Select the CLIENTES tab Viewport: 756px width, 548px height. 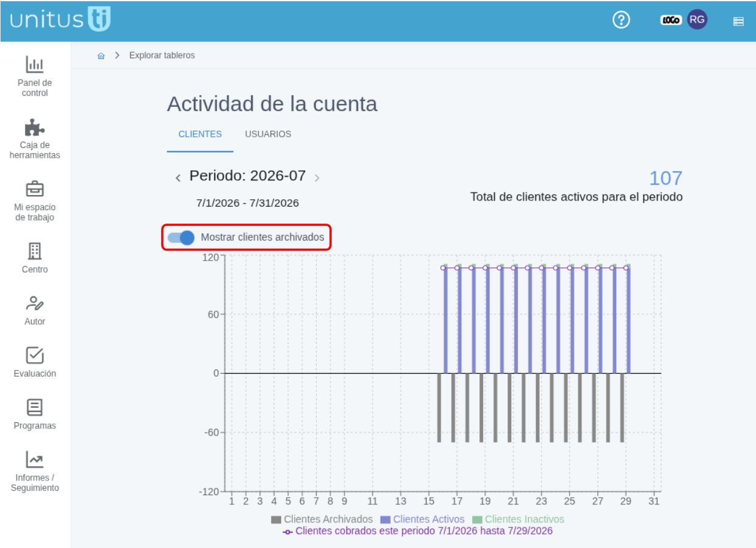coord(200,134)
